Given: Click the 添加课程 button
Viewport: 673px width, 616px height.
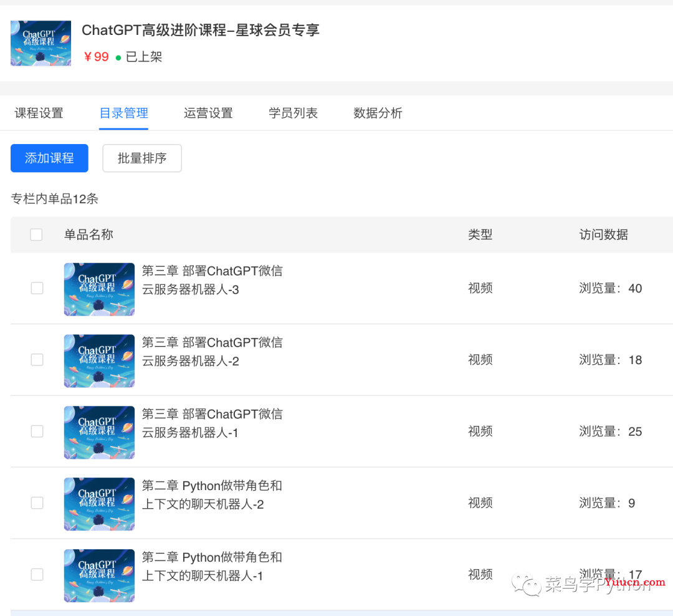Looking at the screenshot, I should pos(49,158).
